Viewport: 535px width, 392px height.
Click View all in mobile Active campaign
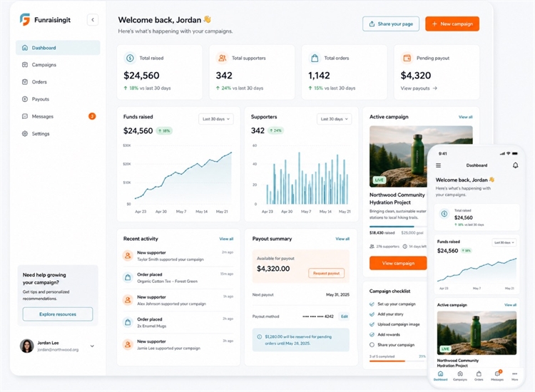511,305
